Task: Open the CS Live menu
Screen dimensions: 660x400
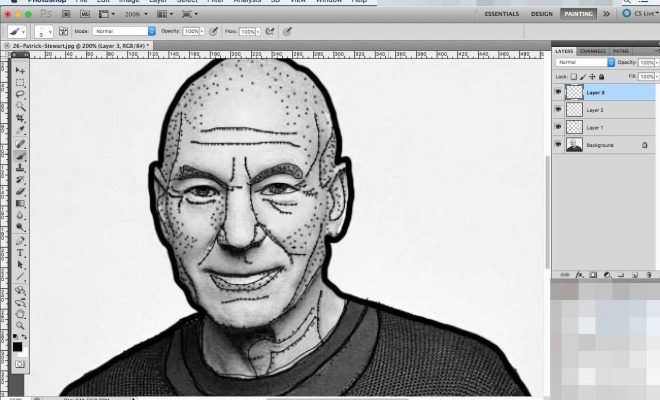Action: (641, 13)
